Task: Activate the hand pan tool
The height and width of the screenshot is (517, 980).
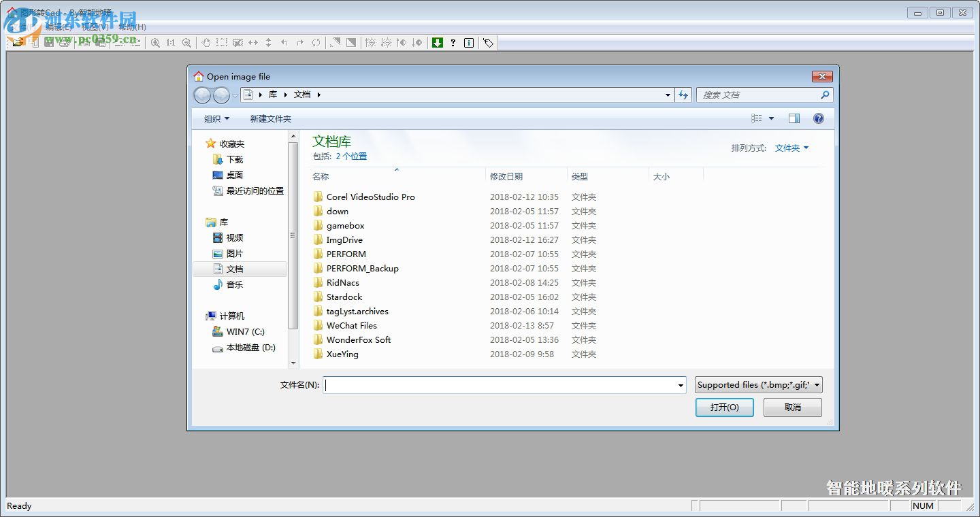Action: pos(206,42)
